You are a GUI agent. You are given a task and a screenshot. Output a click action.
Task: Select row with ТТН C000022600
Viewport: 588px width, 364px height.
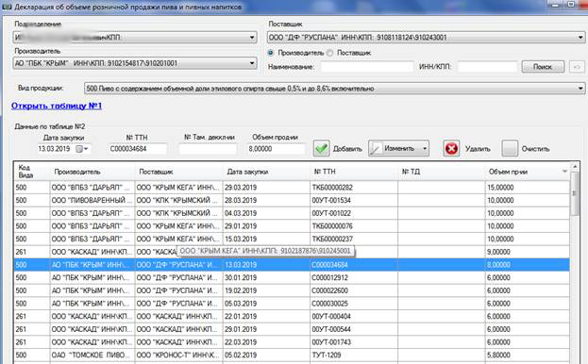(x=292, y=291)
